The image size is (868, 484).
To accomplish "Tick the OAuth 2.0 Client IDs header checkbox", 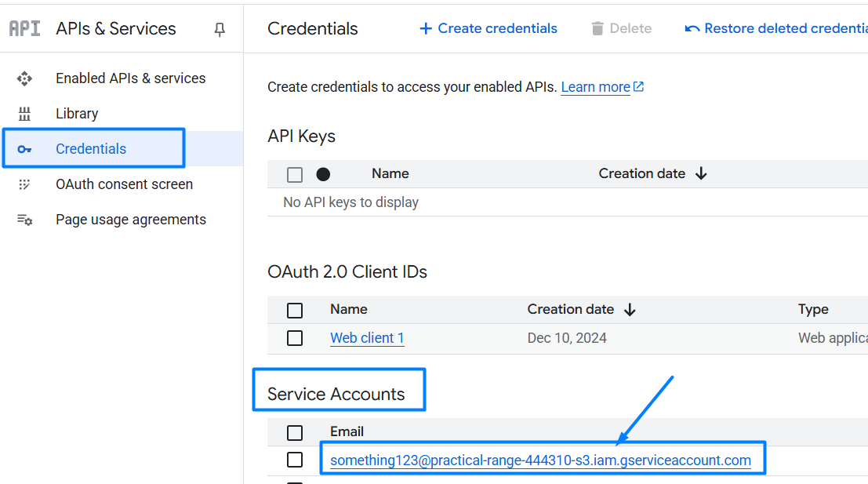I will pyautogui.click(x=295, y=310).
